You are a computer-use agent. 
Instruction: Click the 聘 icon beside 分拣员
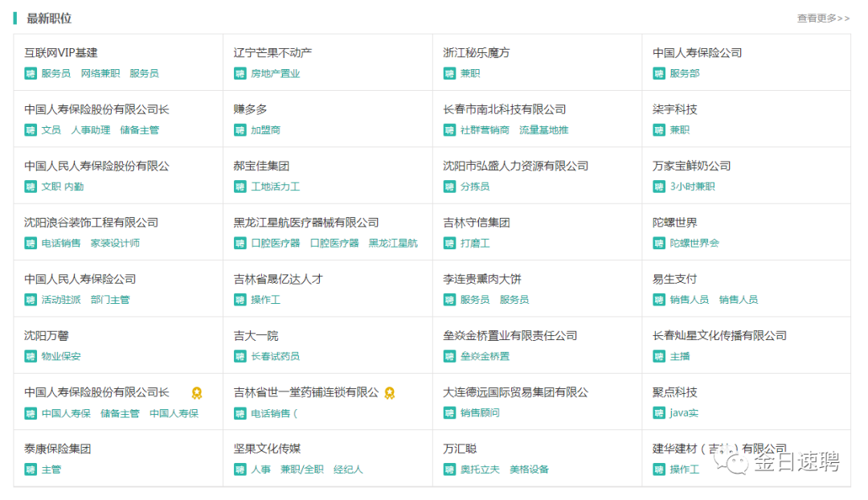click(449, 186)
